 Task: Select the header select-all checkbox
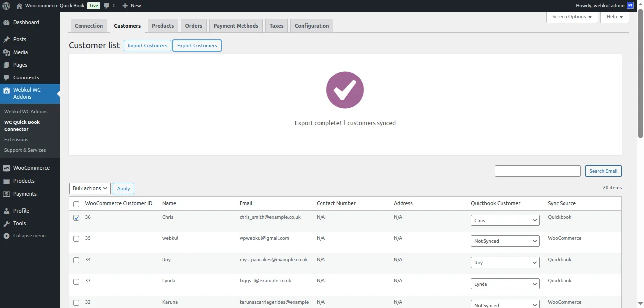pyautogui.click(x=76, y=204)
